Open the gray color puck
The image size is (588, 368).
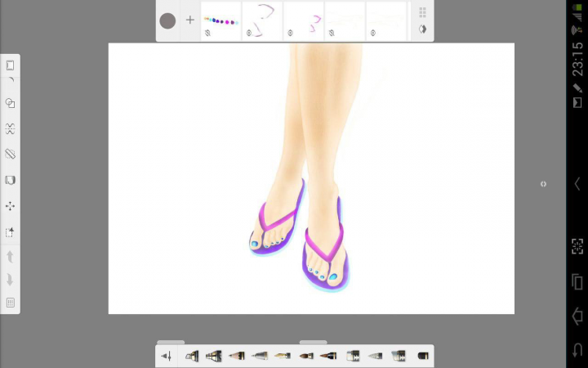tap(167, 20)
